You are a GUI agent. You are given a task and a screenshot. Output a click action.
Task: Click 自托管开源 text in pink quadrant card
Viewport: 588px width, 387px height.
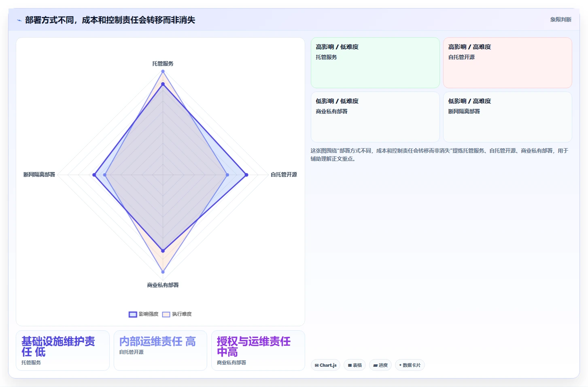[461, 57]
